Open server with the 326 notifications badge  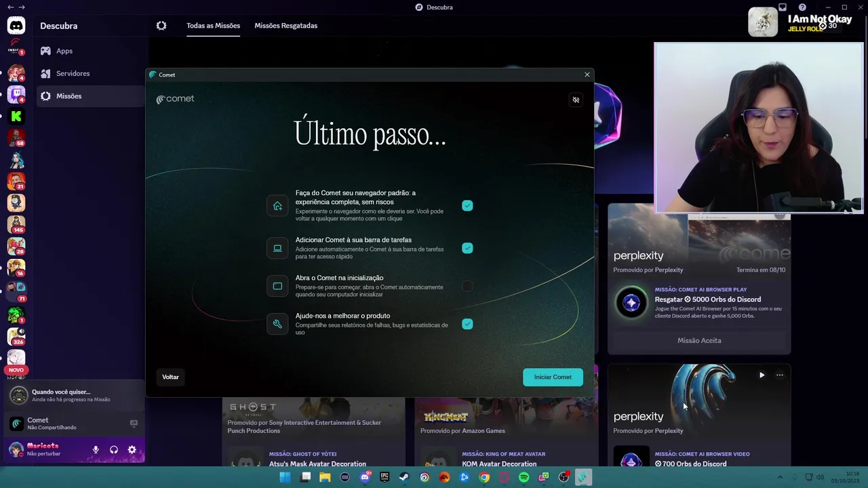(16, 336)
